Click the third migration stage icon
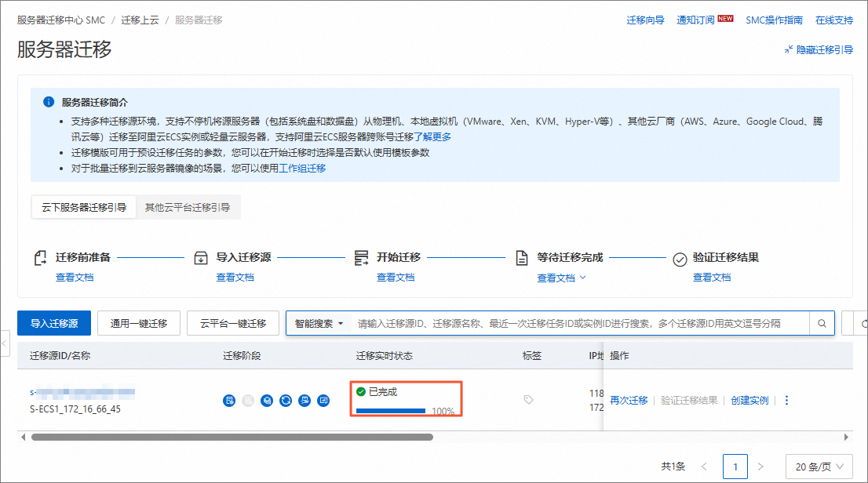 267,400
